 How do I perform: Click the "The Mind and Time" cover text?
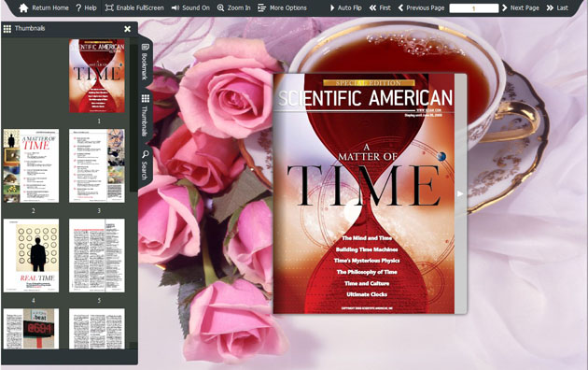point(367,238)
